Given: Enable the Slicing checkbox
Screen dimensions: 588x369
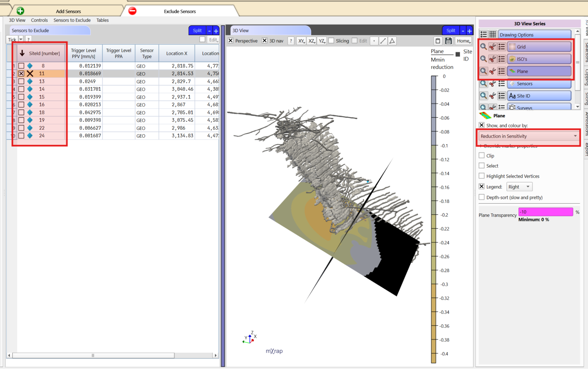Looking at the screenshot, I should pos(331,41).
